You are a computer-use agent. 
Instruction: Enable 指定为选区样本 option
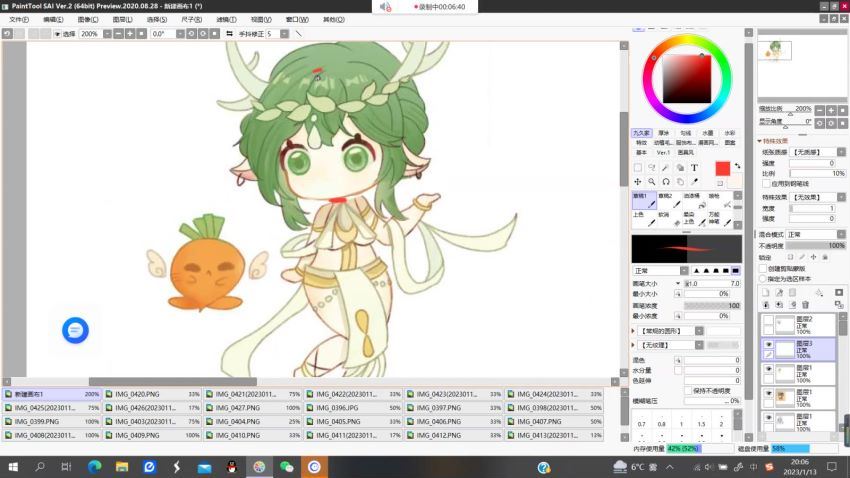coord(763,279)
